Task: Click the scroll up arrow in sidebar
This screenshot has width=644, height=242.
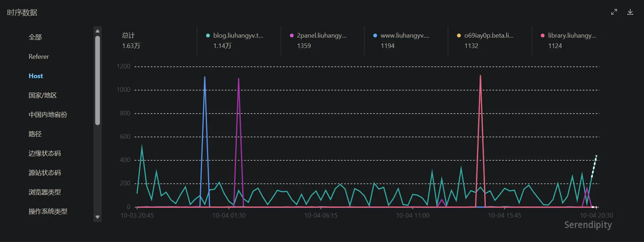Action: (x=97, y=31)
